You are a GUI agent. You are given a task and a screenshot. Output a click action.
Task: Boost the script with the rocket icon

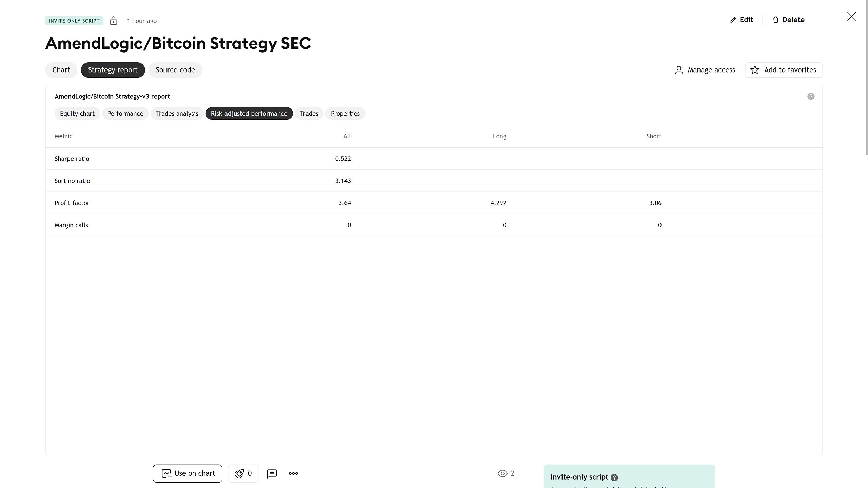coord(239,473)
